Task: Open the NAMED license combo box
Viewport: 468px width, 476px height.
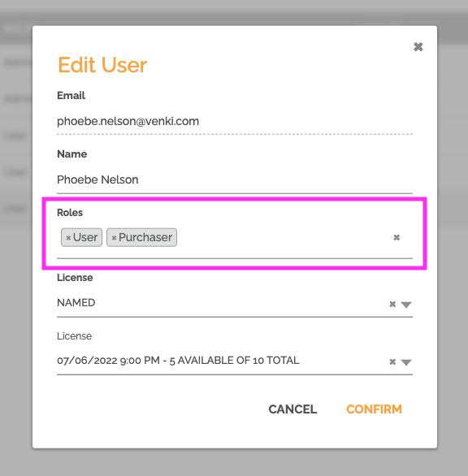Action: 235,303
